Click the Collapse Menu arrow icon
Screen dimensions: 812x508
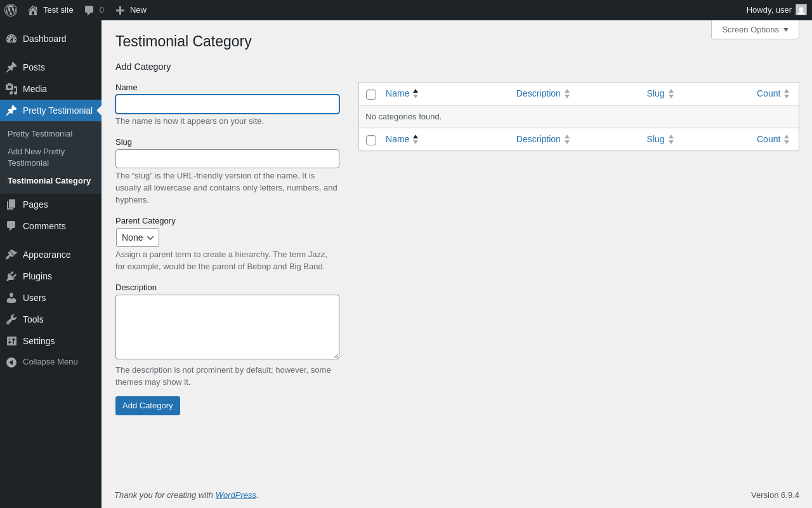pos(11,362)
